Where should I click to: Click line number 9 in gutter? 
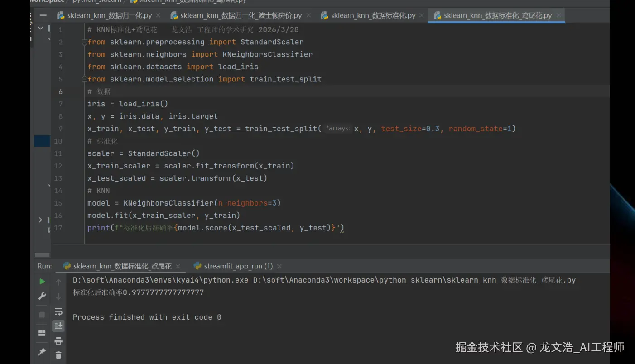pos(60,129)
